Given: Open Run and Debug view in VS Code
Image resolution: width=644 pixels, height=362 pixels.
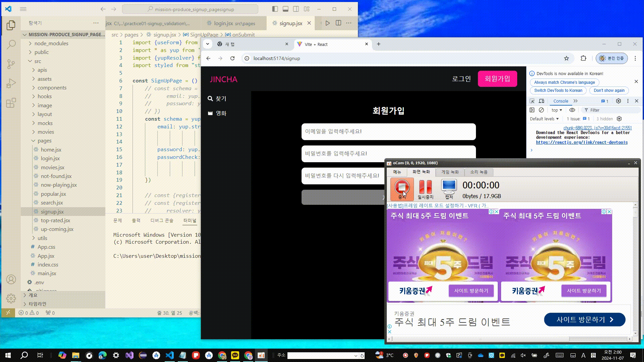Looking at the screenshot, I should tap(11, 83).
